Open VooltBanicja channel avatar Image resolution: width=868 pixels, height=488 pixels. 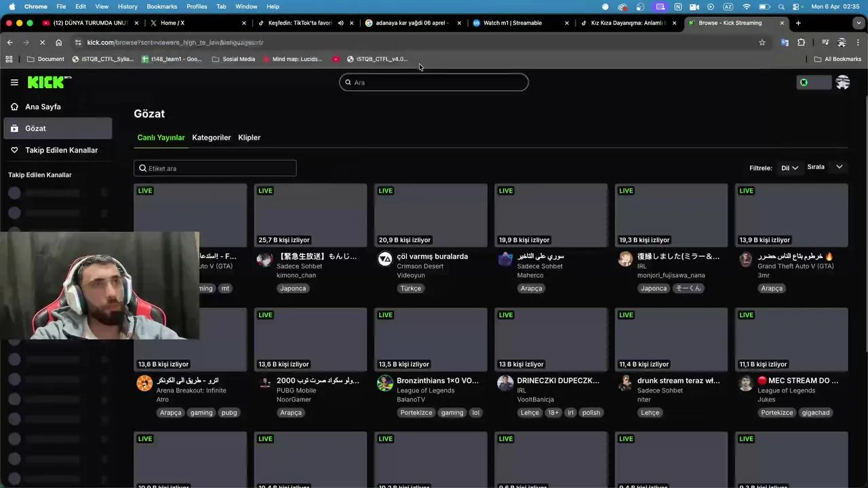(x=505, y=383)
